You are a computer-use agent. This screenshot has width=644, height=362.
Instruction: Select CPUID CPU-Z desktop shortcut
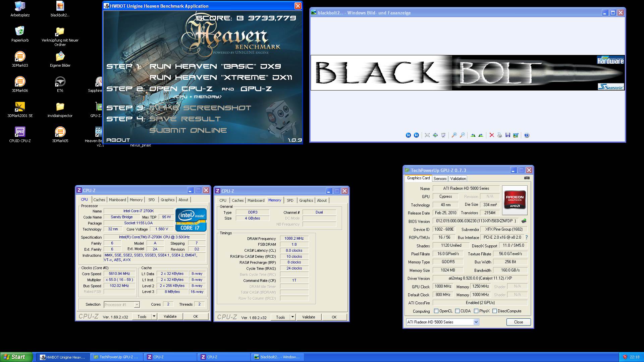[x=20, y=135]
